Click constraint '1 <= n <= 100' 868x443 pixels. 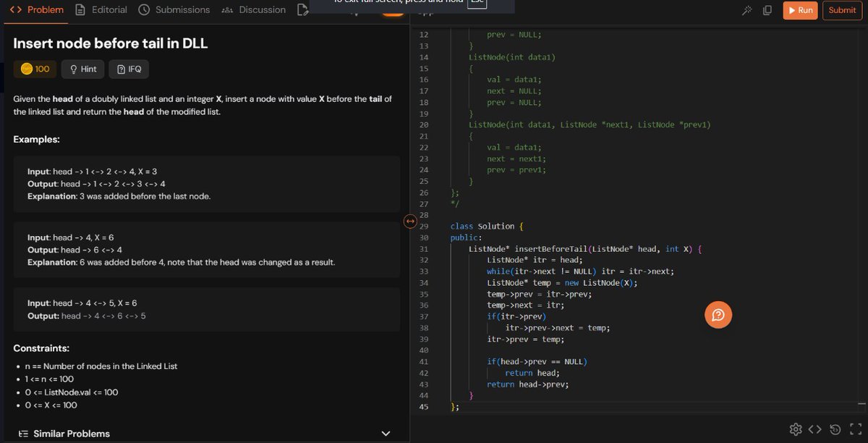[49, 379]
